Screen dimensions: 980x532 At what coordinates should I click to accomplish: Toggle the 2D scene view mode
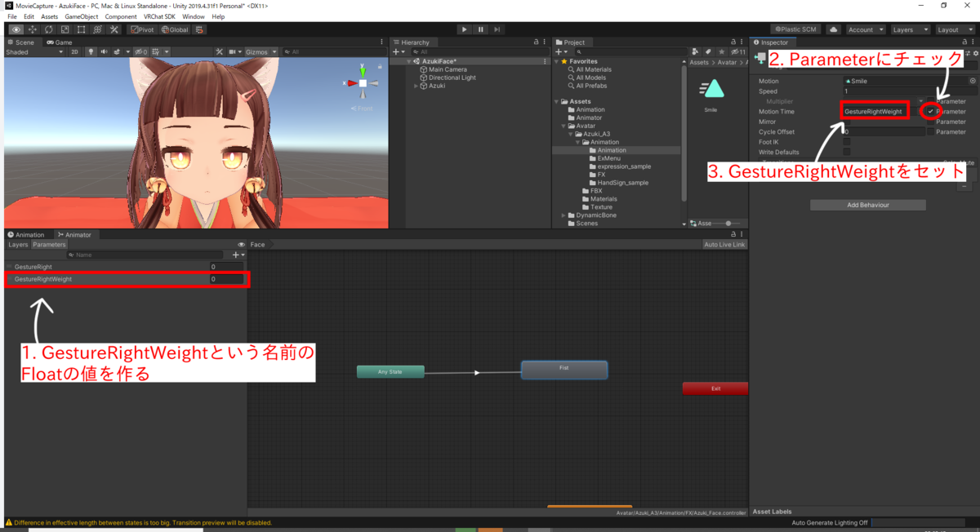[74, 51]
